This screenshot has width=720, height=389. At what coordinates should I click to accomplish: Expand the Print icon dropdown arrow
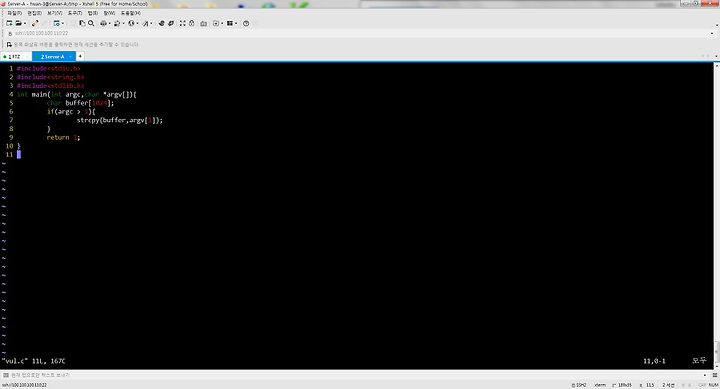(x=110, y=23)
